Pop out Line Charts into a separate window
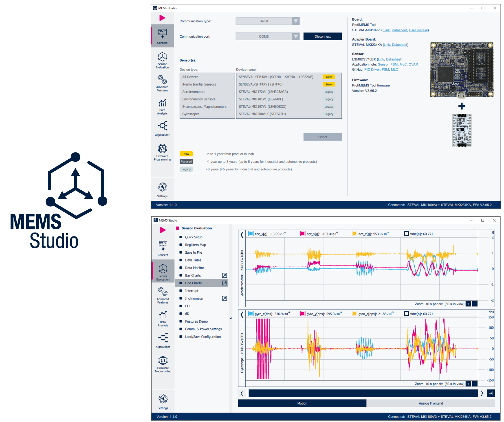The image size is (504, 422). tap(224, 283)
